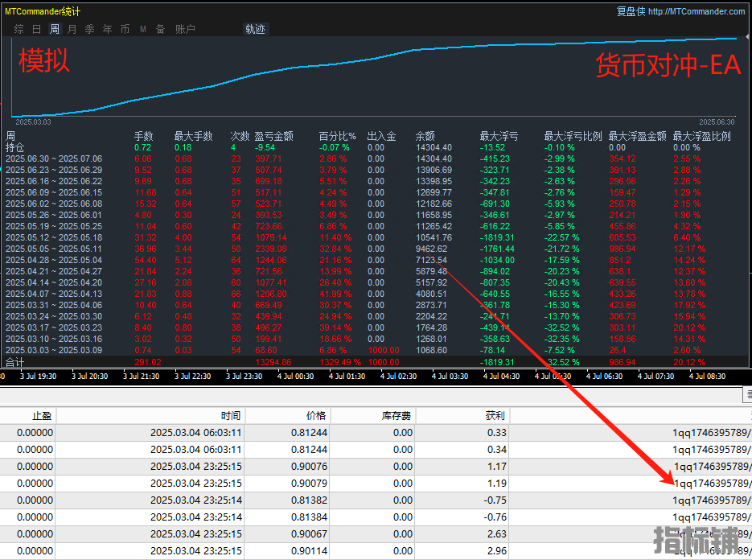Click the 3 Jul 21:30 time axis label
This screenshot has height=560, width=752.
point(141,377)
